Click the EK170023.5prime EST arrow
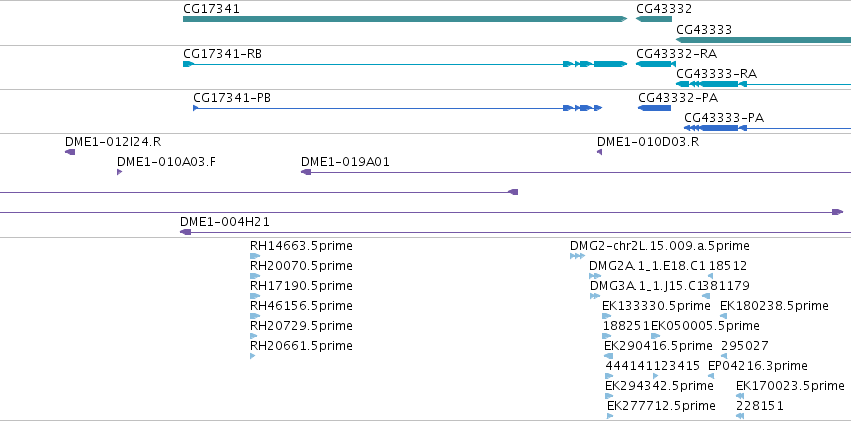 pyautogui.click(x=740, y=396)
